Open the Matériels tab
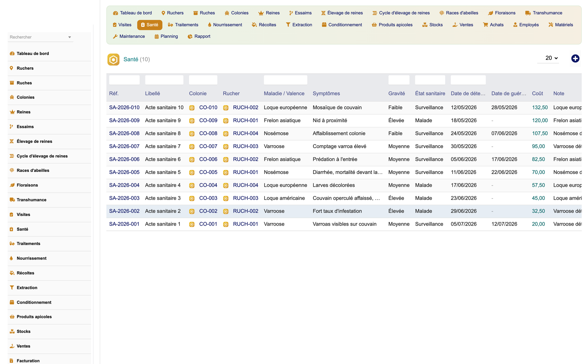 pyautogui.click(x=561, y=25)
